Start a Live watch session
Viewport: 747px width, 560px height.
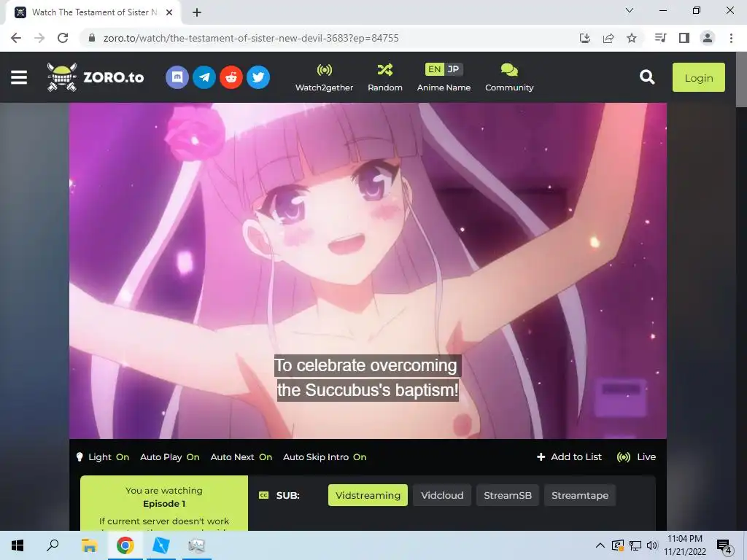(x=636, y=457)
